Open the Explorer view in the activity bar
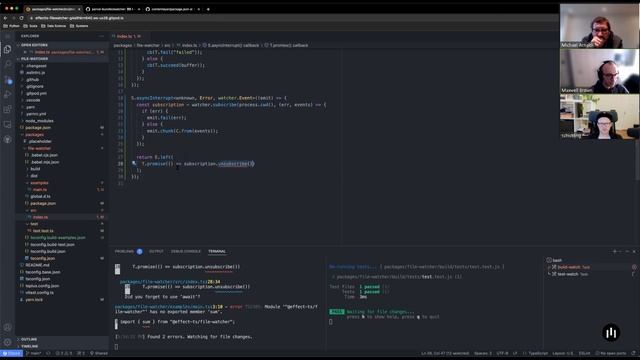The height and width of the screenshot is (360, 640). click(7, 49)
